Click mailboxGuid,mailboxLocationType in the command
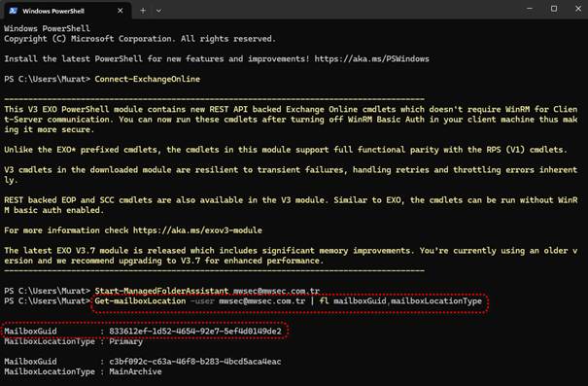Viewport: 588px width, 386px height. point(407,300)
